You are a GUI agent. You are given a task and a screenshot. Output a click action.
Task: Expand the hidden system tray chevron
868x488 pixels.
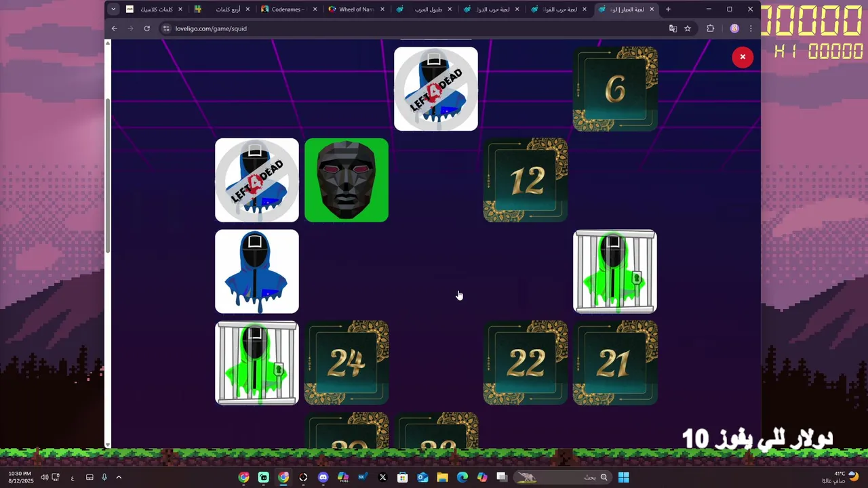tap(119, 477)
